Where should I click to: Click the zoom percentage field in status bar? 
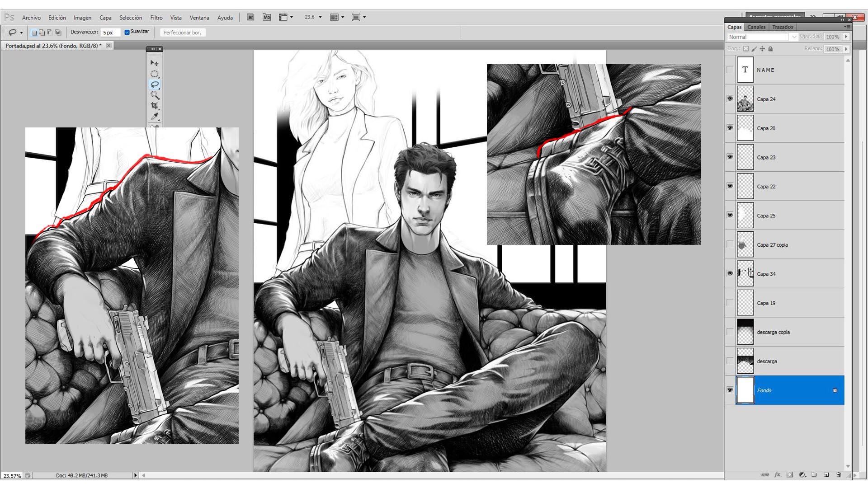(x=12, y=476)
